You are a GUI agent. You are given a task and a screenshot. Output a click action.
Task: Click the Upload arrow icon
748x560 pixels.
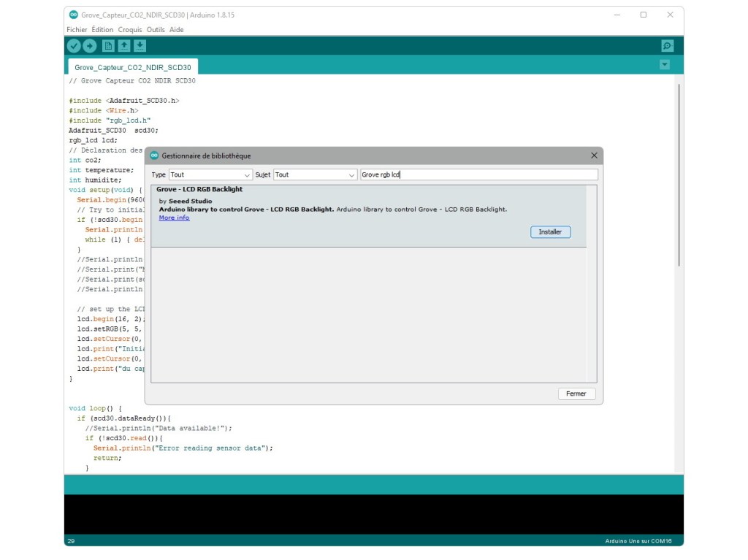89,46
